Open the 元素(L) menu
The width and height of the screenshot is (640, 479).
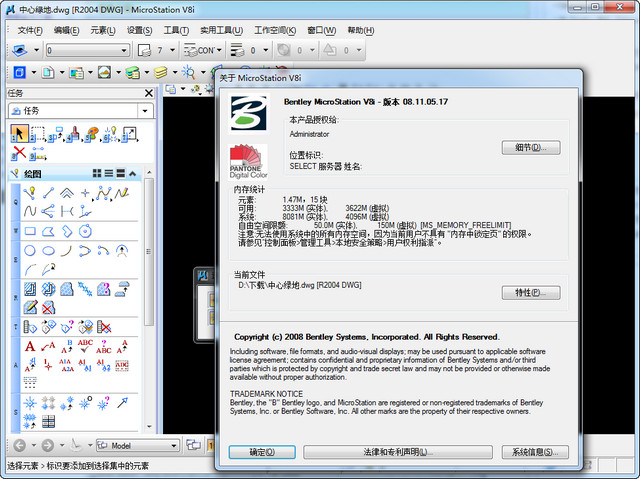pos(103,30)
